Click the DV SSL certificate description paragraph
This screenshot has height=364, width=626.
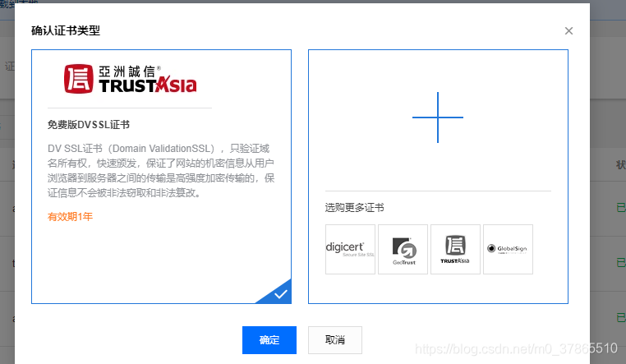(x=161, y=171)
